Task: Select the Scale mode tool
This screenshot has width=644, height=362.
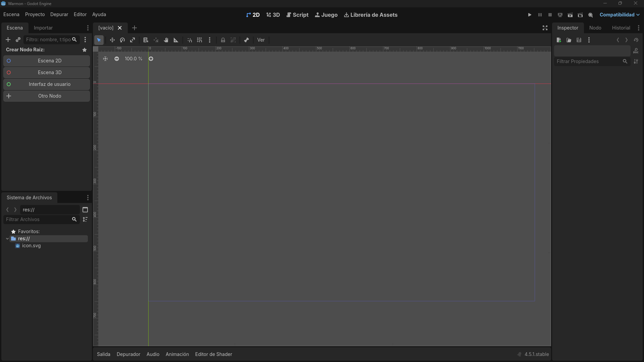Action: pyautogui.click(x=132, y=40)
